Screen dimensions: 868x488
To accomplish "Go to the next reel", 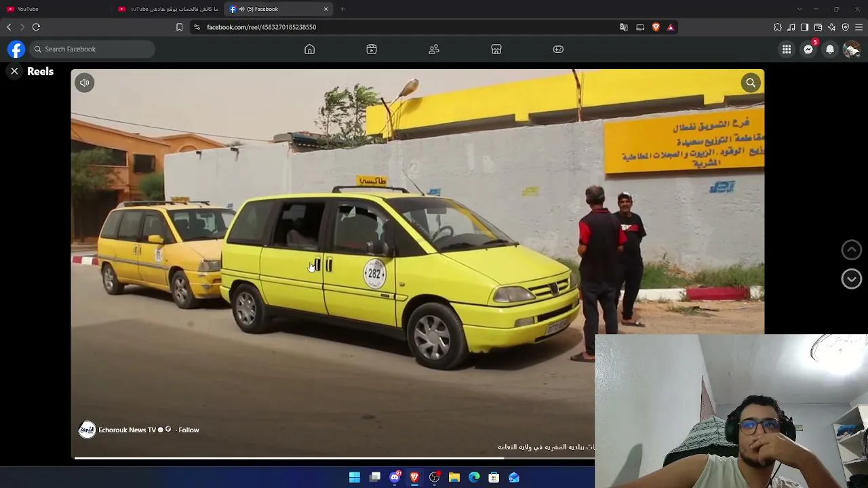I will click(x=852, y=279).
